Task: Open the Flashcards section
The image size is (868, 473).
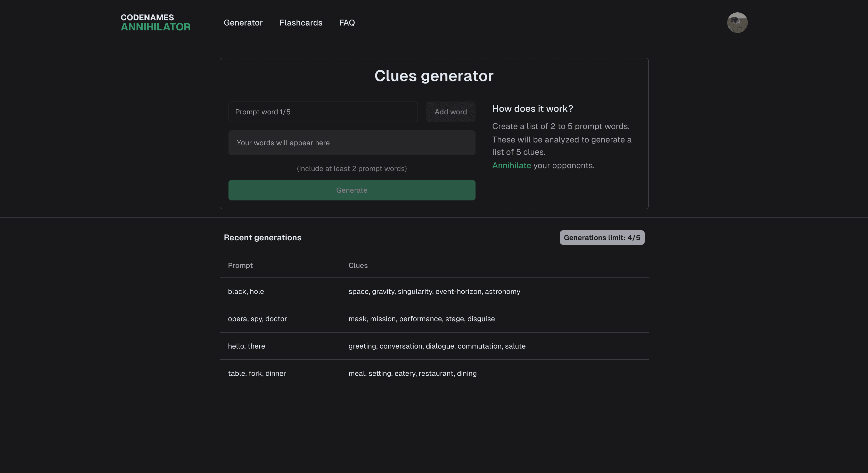Action: (301, 22)
